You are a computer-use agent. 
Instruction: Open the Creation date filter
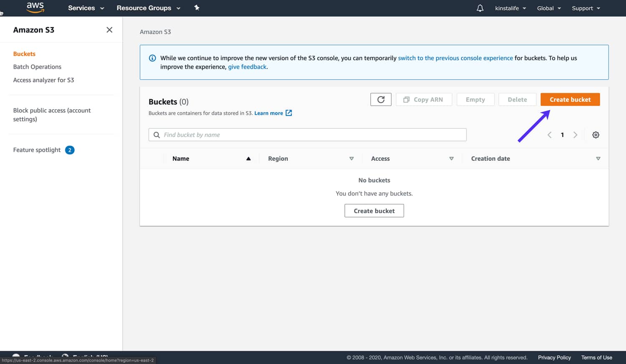(x=598, y=158)
